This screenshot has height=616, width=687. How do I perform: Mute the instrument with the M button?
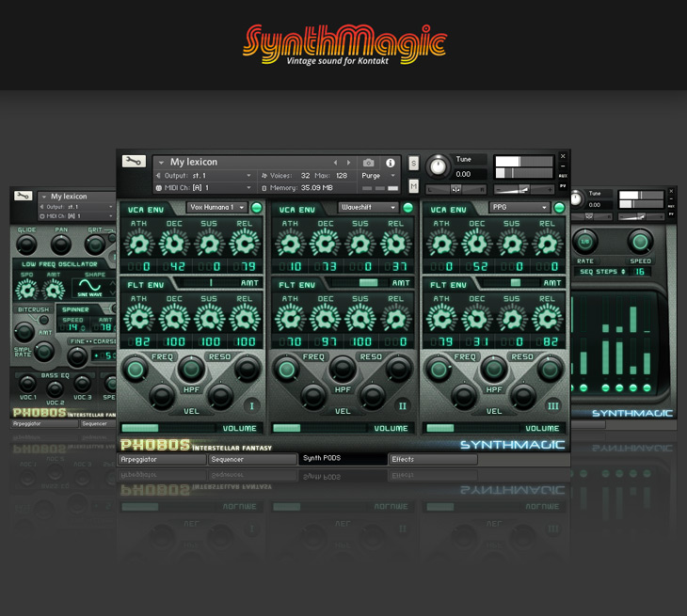(413, 186)
